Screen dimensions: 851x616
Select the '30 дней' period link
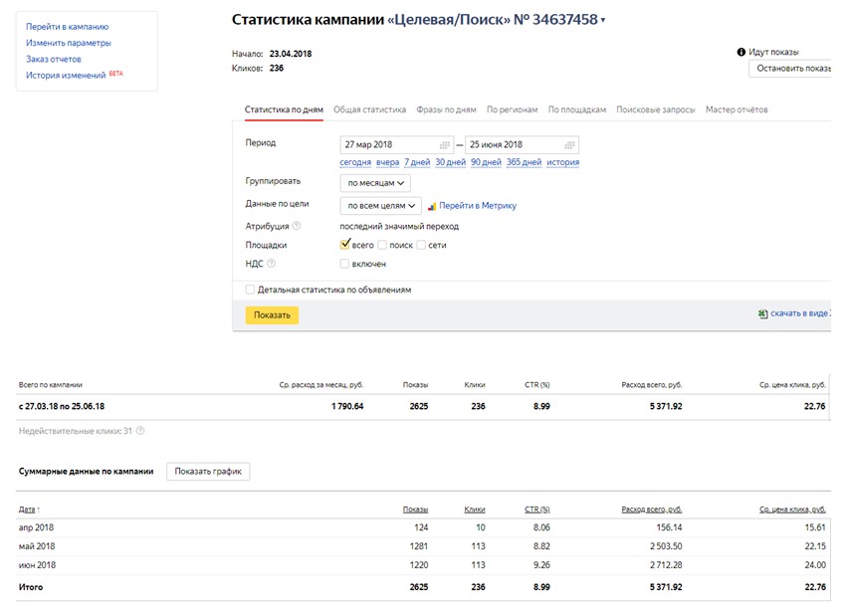(x=451, y=162)
